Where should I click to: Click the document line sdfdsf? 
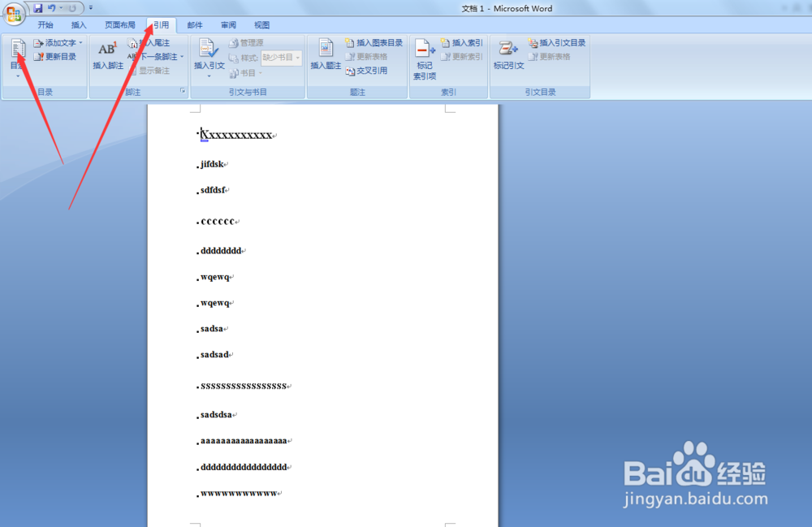pyautogui.click(x=213, y=190)
